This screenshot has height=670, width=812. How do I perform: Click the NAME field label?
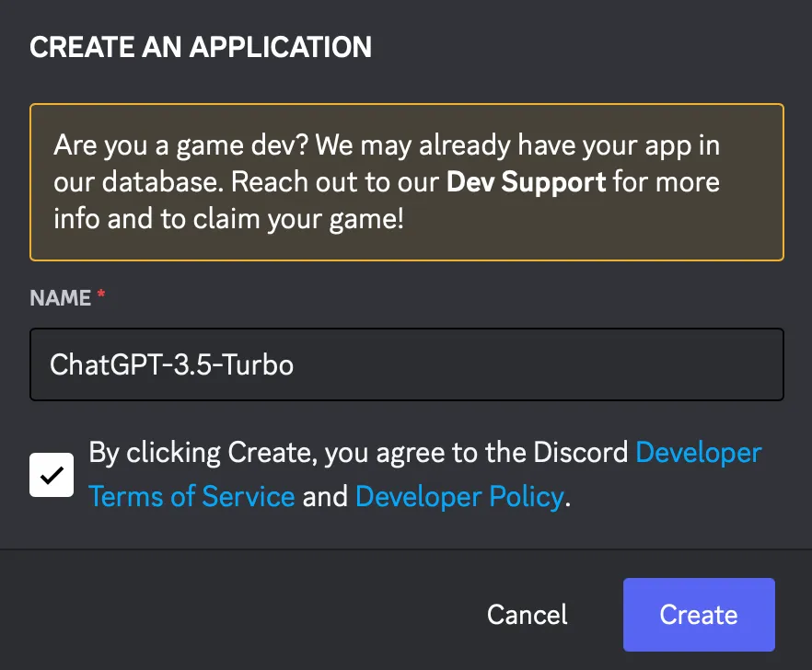click(x=60, y=297)
